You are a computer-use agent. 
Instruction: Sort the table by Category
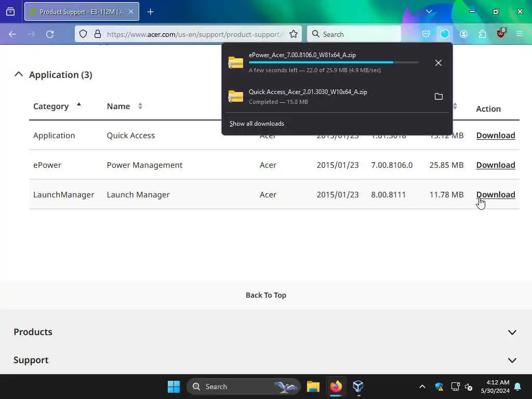[57, 106]
